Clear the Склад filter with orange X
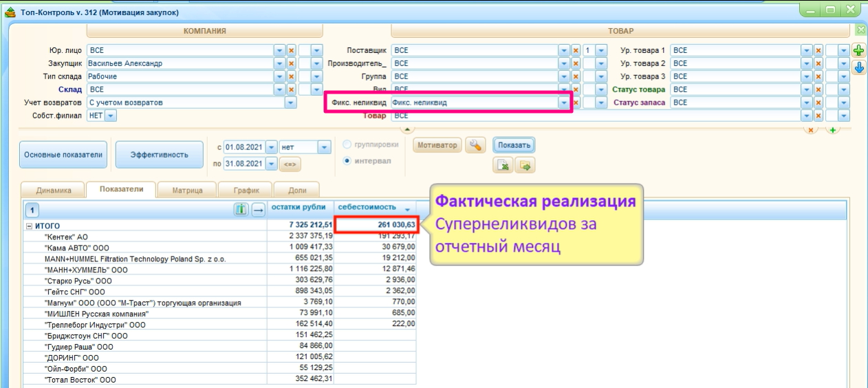The width and height of the screenshot is (868, 388). pos(291,89)
